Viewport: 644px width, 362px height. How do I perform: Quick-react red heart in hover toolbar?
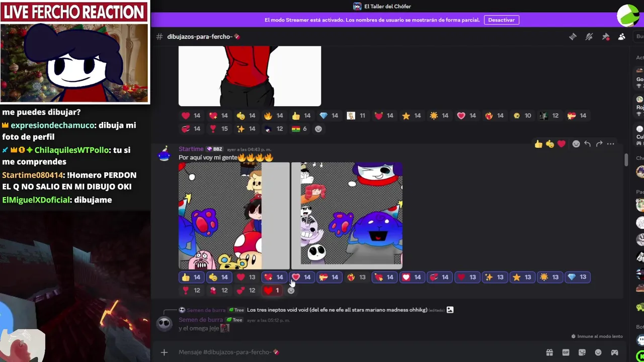pyautogui.click(x=561, y=144)
